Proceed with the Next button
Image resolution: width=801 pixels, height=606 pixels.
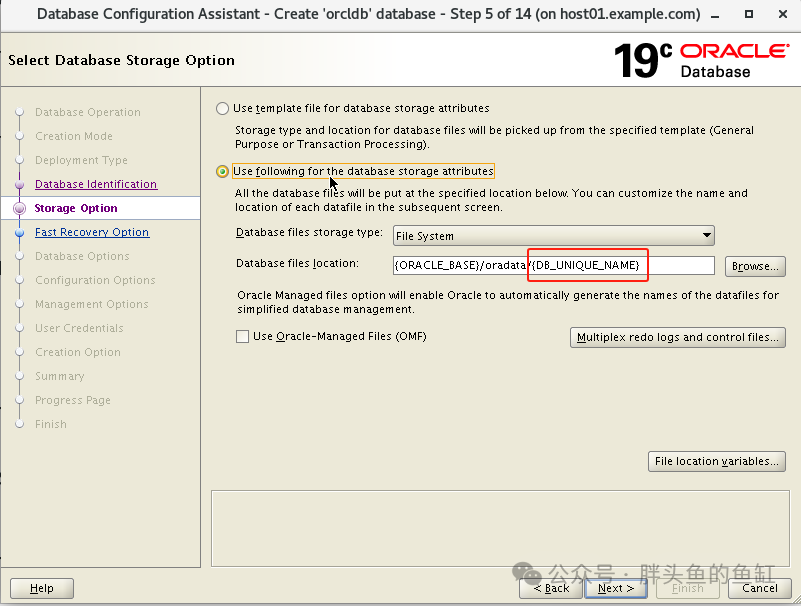coord(616,588)
